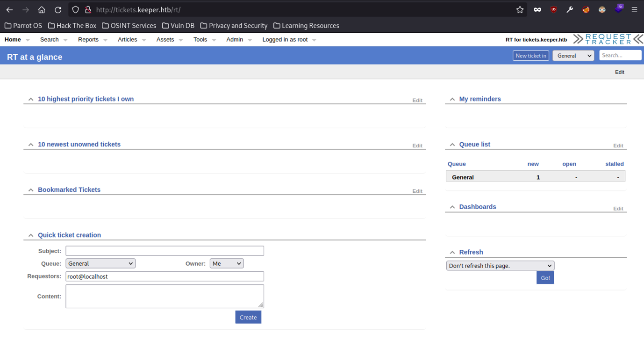Open the General queue link

pos(463,177)
